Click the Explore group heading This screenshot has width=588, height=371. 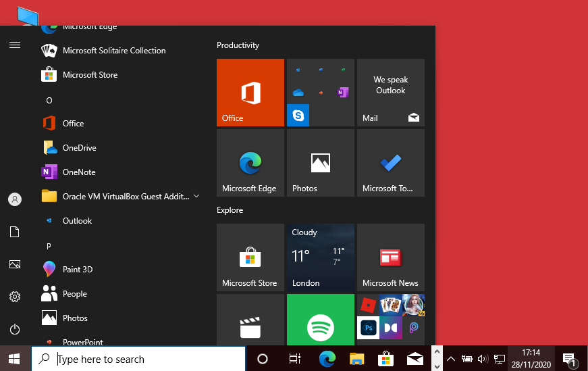(230, 210)
